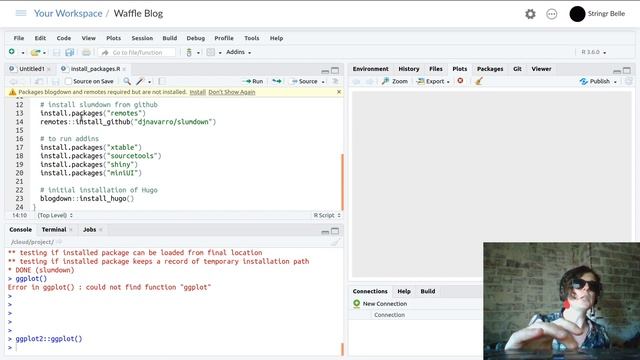Switch to the Help pane tab

click(x=404, y=291)
